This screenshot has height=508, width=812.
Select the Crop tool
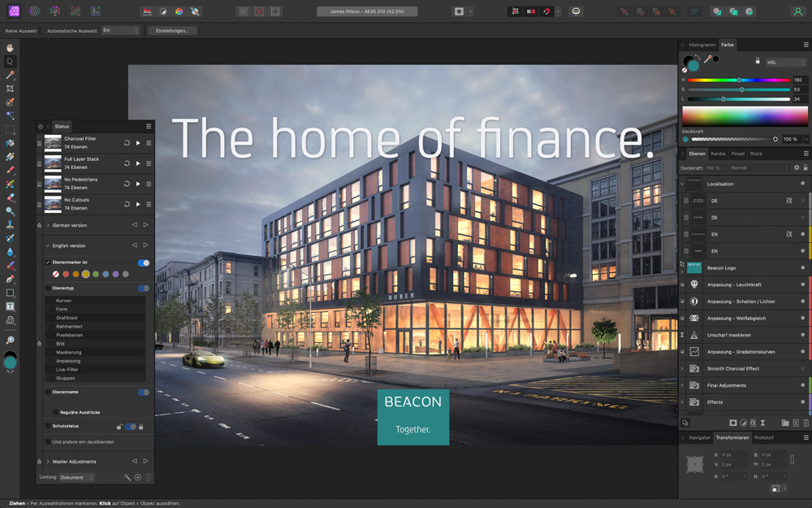[x=10, y=89]
